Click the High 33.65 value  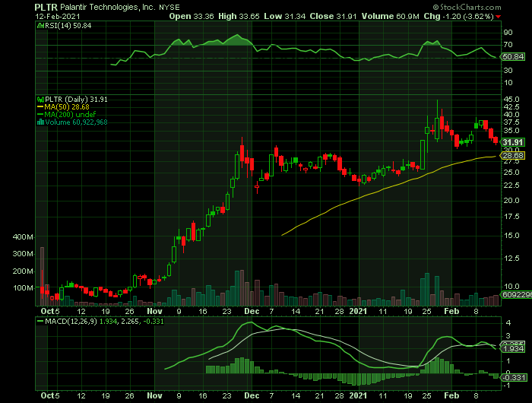coord(239,16)
